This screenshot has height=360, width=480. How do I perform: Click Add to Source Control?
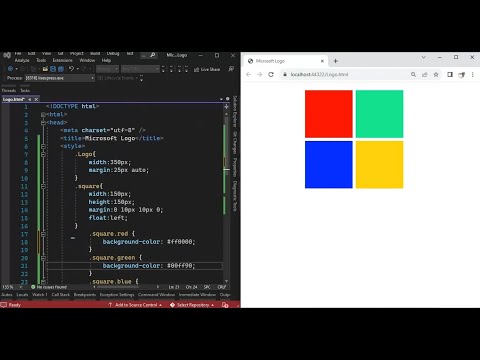[135, 305]
